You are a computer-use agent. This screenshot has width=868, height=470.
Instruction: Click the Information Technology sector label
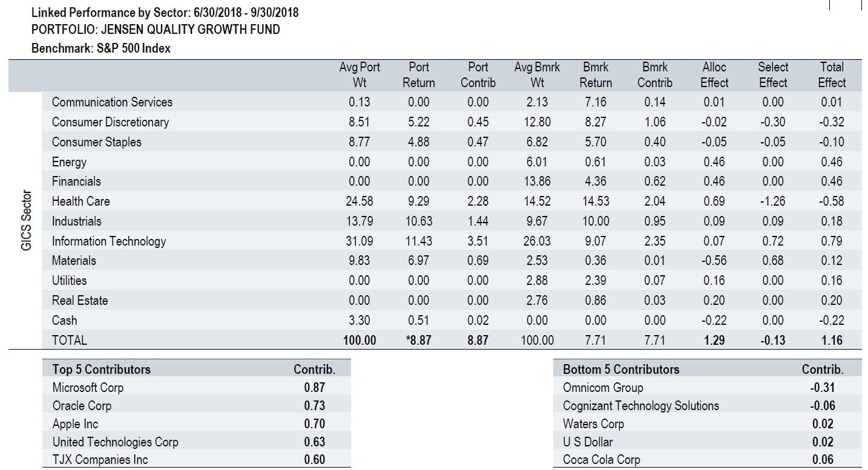coord(108,241)
